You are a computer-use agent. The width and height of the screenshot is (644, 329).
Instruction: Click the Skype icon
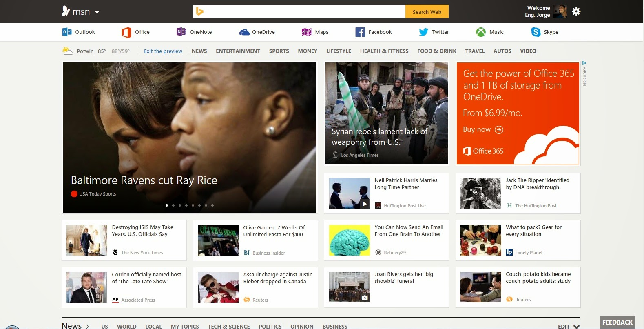click(x=536, y=32)
